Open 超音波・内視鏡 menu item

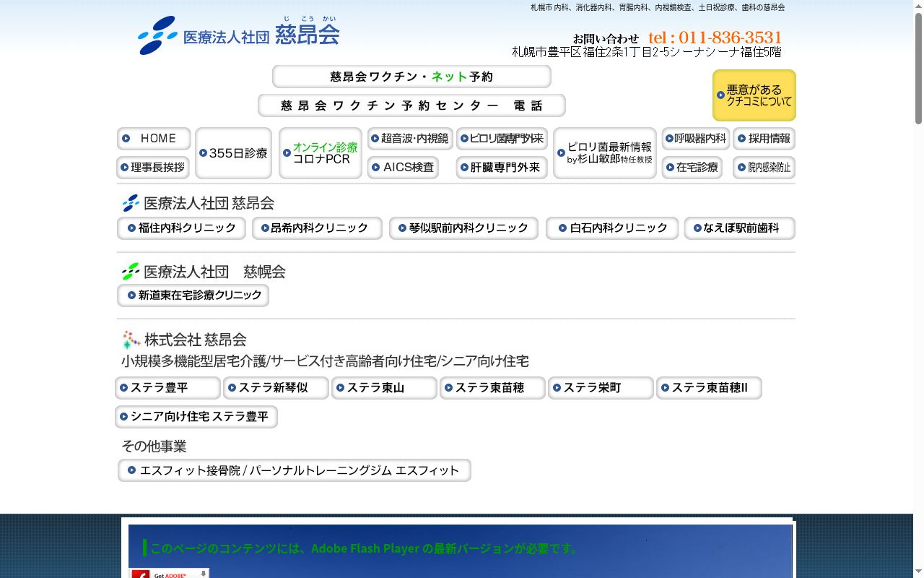point(410,139)
